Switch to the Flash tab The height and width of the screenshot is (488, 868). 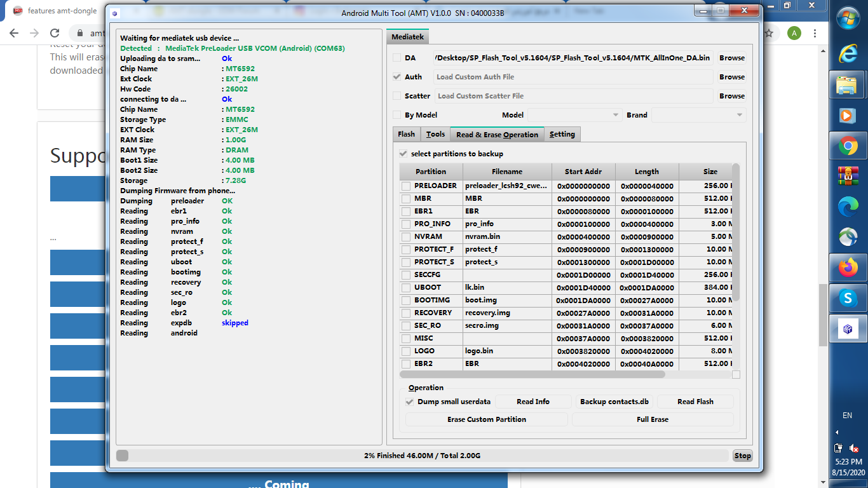coord(407,135)
